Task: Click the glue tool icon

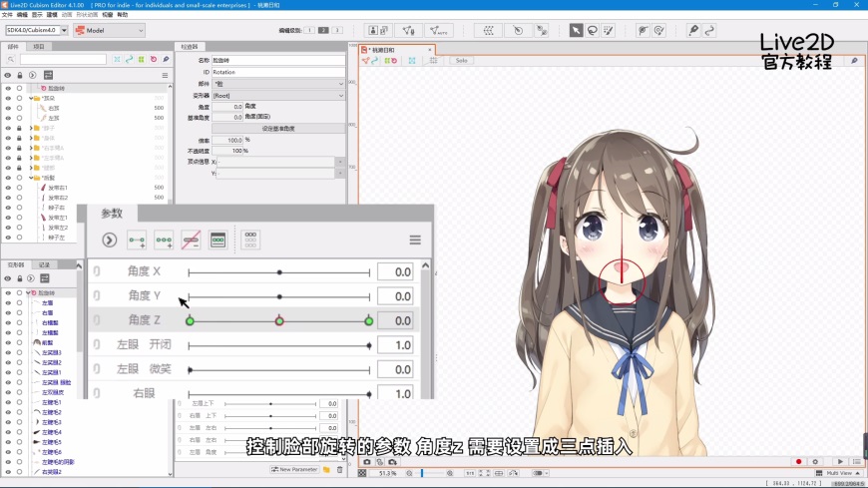Action: click(x=643, y=30)
